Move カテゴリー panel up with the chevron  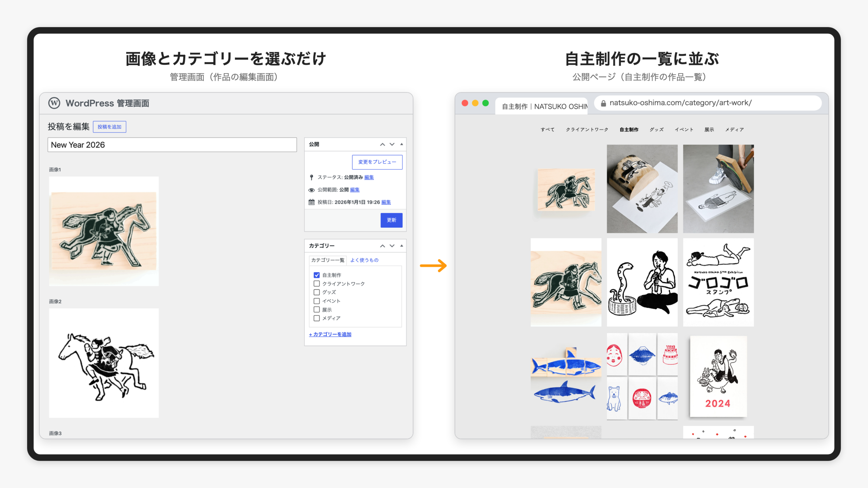[x=382, y=246]
